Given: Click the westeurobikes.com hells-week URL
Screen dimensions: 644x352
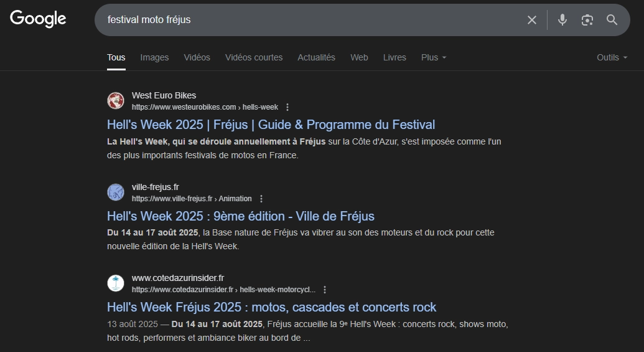Looking at the screenshot, I should pyautogui.click(x=205, y=107).
